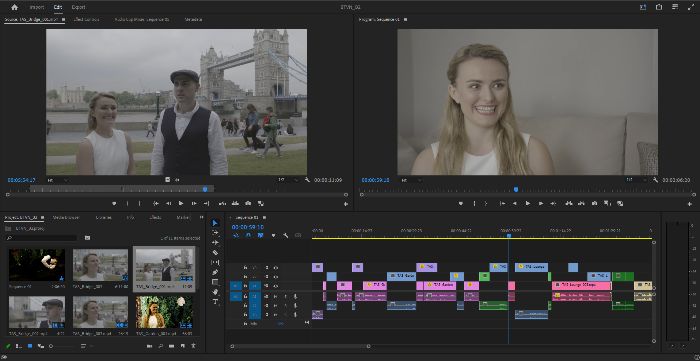Open the Effect Controls tab
Viewport: 700px width, 361px height.
point(86,20)
